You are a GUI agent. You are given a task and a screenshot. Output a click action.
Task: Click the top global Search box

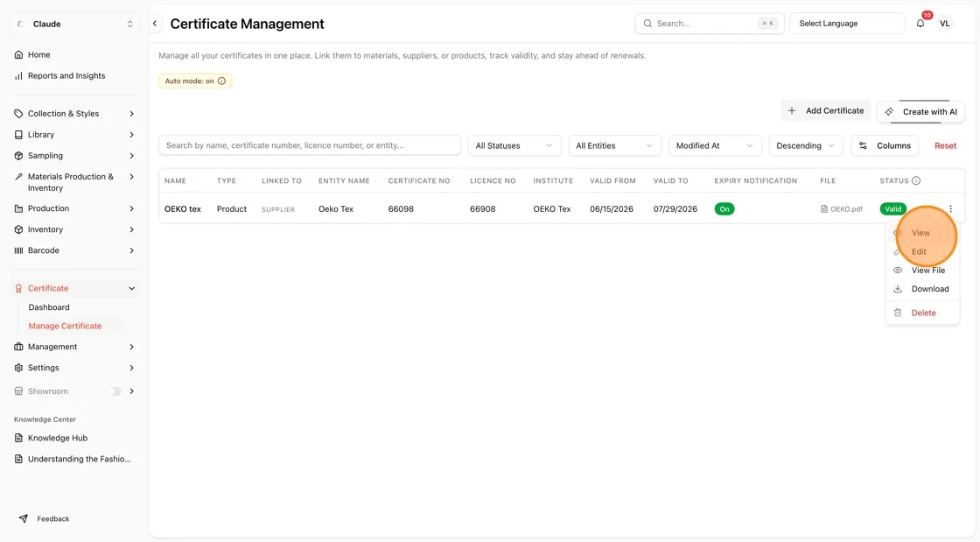tap(710, 24)
